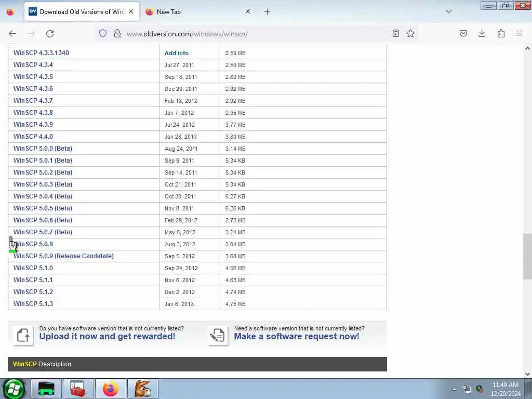Screen dimensions: 532x399
Task: Open WinSCP 5.1.0 link
Action: [33, 268]
